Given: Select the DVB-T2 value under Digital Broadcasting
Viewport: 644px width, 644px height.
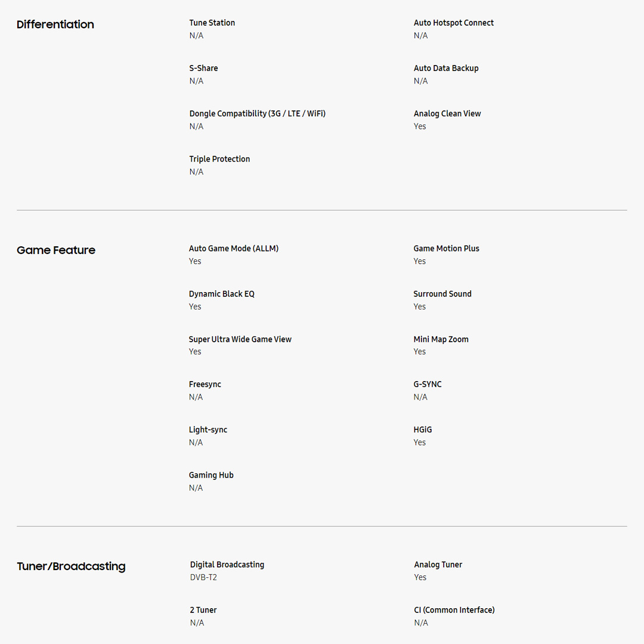Looking at the screenshot, I should (x=203, y=577).
